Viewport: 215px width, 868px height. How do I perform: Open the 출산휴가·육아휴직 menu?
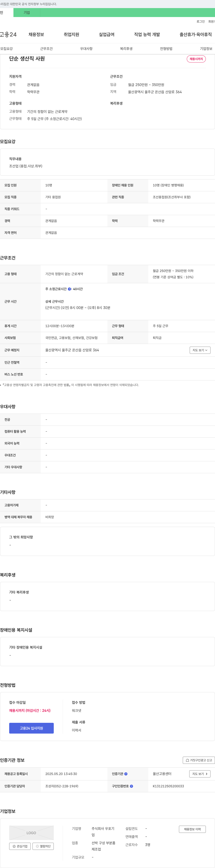[x=196, y=34]
